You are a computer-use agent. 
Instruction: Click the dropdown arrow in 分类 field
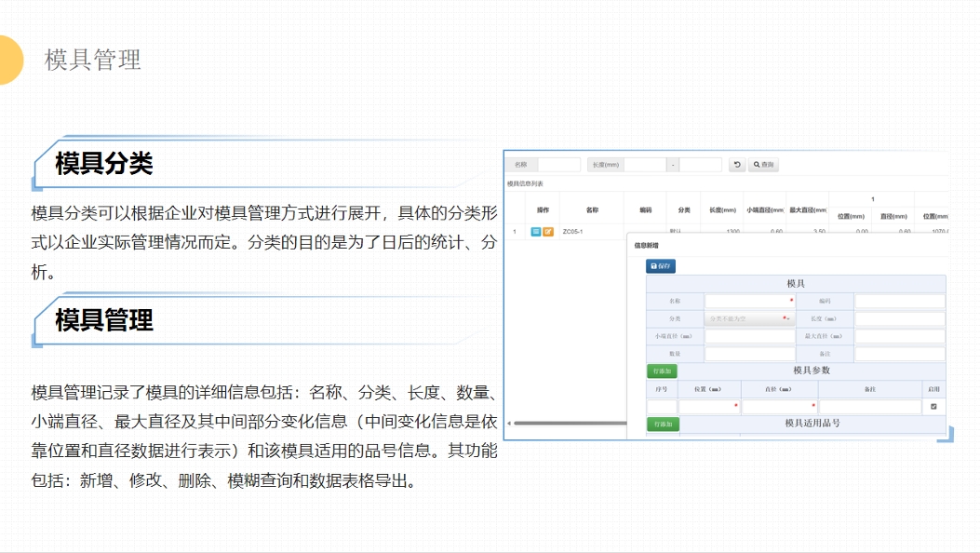pos(788,318)
